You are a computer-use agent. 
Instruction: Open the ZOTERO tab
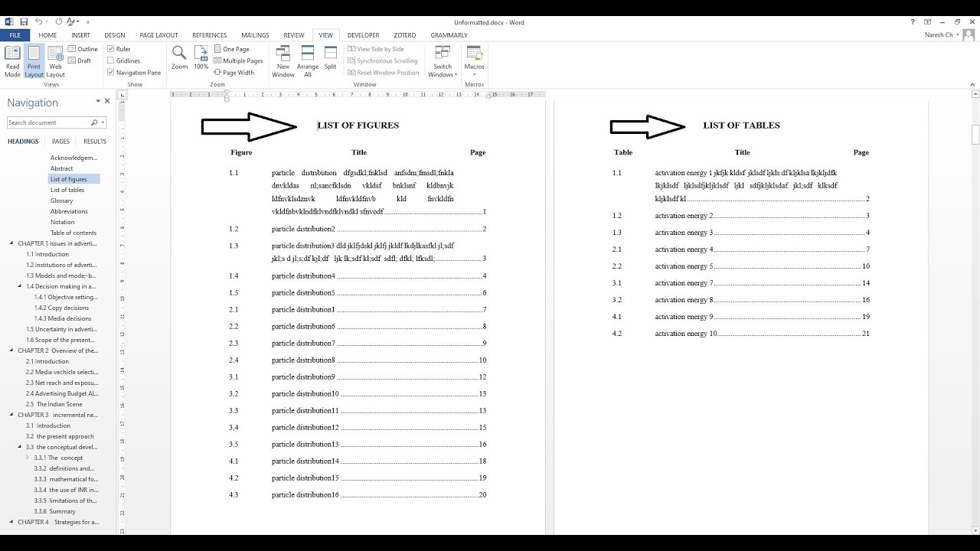point(405,35)
